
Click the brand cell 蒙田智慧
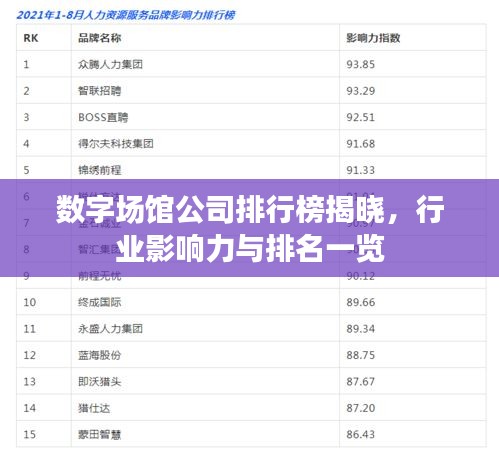pyautogui.click(x=99, y=435)
